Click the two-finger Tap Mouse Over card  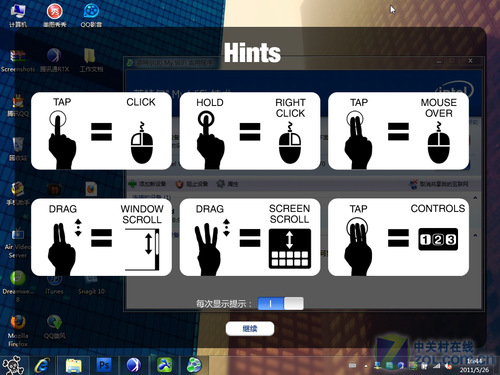(399, 131)
